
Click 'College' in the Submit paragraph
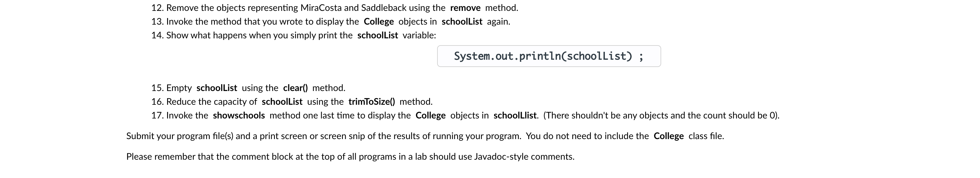pos(668,136)
